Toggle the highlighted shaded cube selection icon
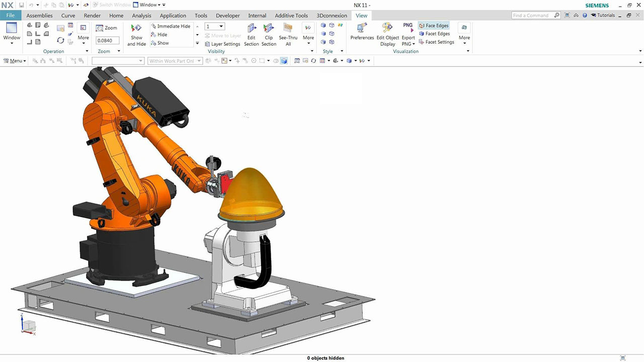644x362 pixels. (284, 61)
